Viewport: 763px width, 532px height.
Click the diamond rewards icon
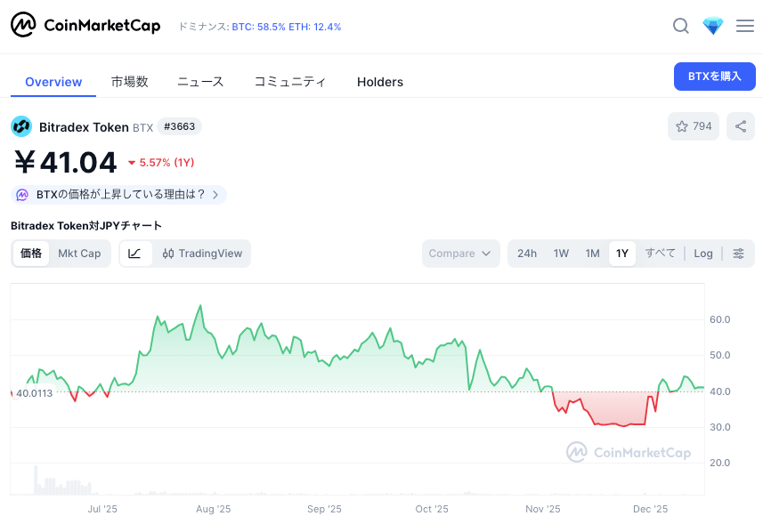713,27
